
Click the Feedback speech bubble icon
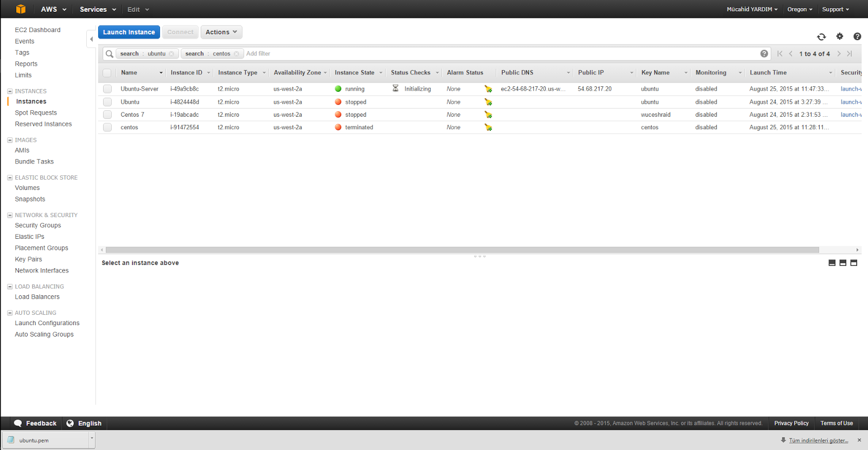[18, 423]
